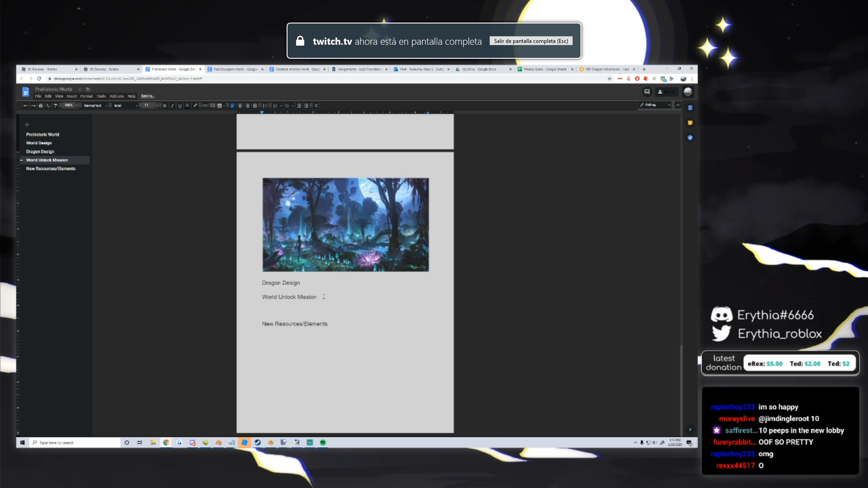This screenshot has width=868, height=488.
Task: Click the Share button
Action: point(666,92)
